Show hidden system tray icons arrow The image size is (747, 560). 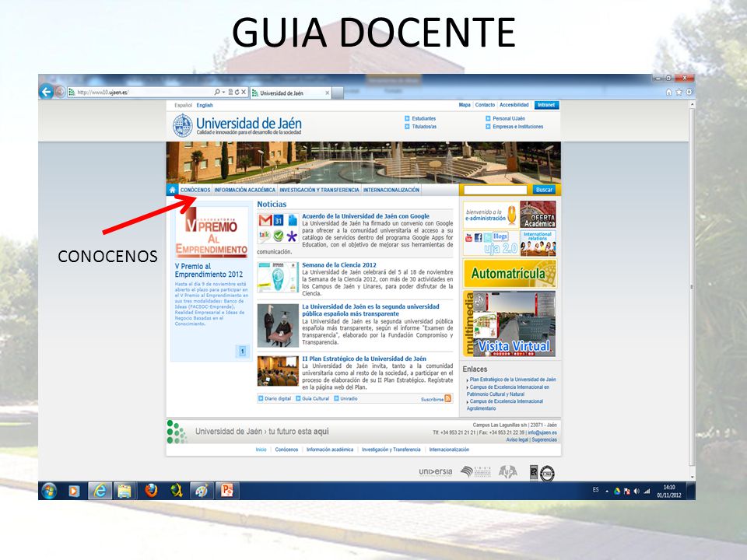pos(607,492)
